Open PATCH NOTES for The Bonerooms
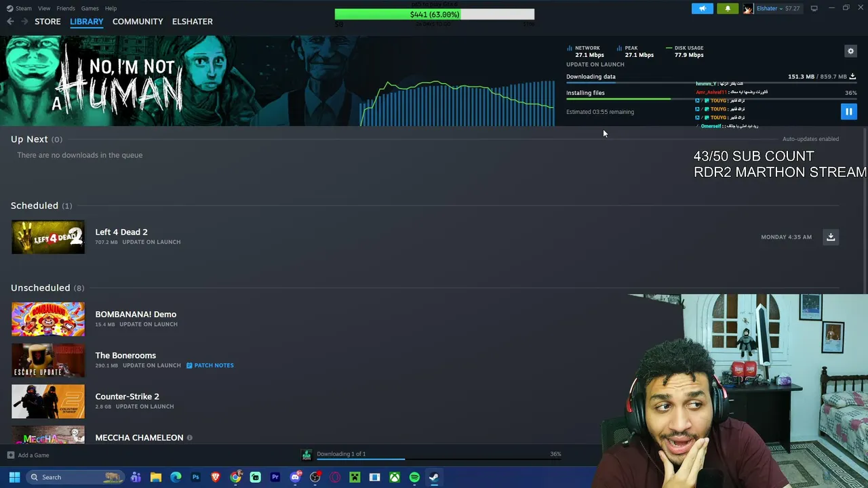 tap(210, 365)
